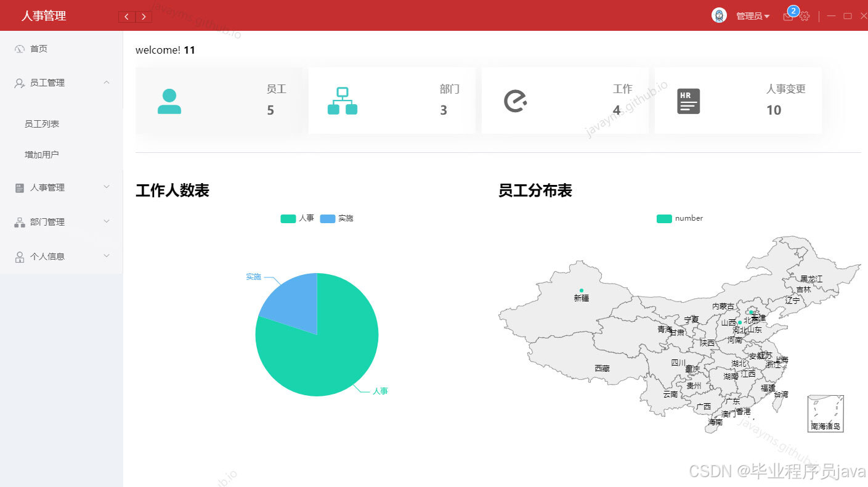Image resolution: width=868 pixels, height=487 pixels.
Task: Select 人事管理 menu label
Action: pos(47,187)
